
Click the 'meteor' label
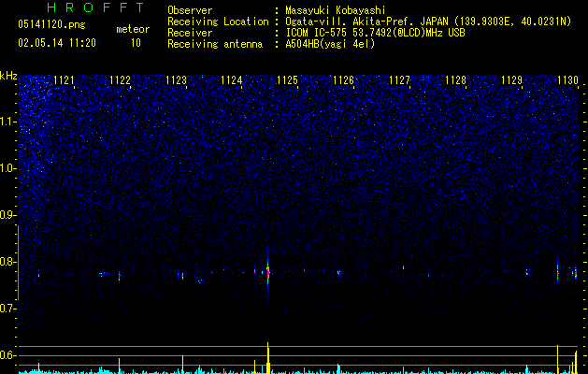tap(133, 29)
